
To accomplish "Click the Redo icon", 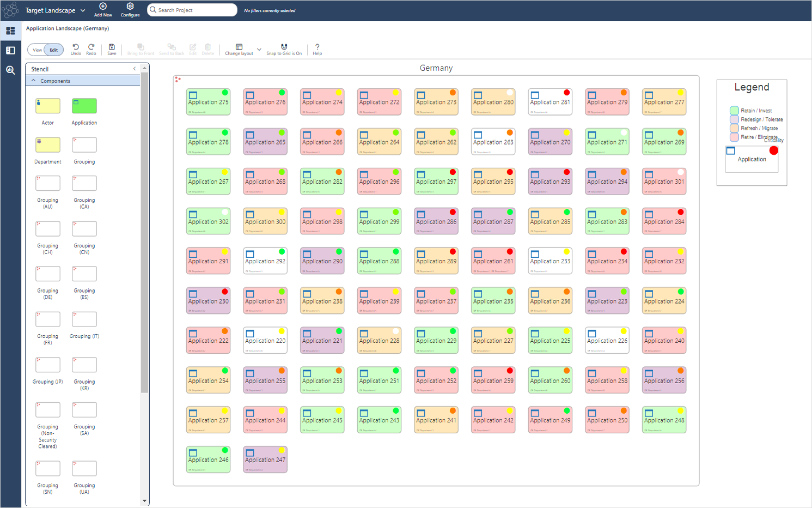I will [x=91, y=49].
